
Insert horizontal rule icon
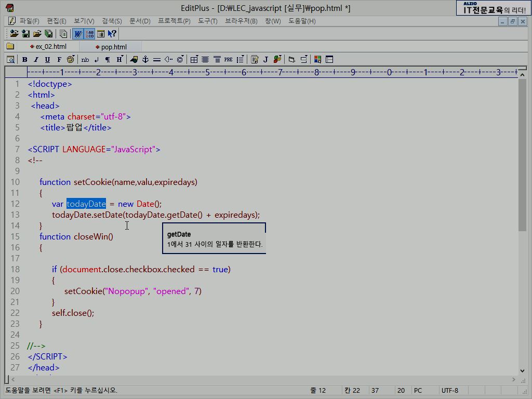(157, 60)
